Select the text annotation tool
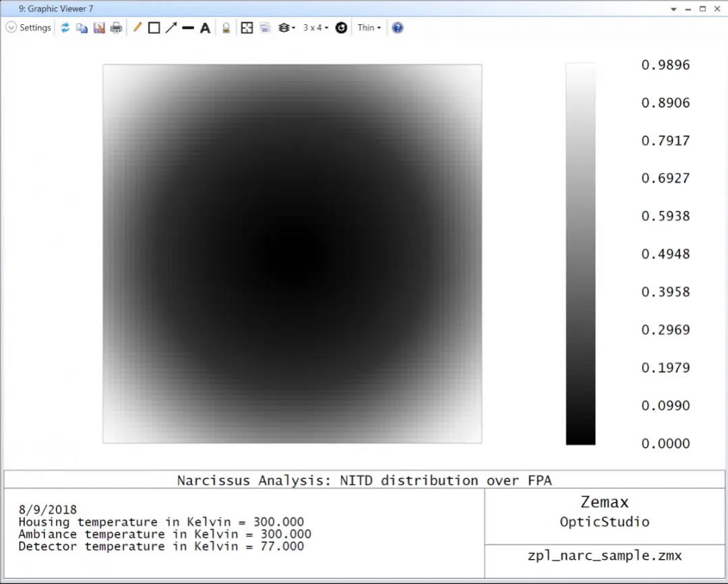 pos(206,28)
